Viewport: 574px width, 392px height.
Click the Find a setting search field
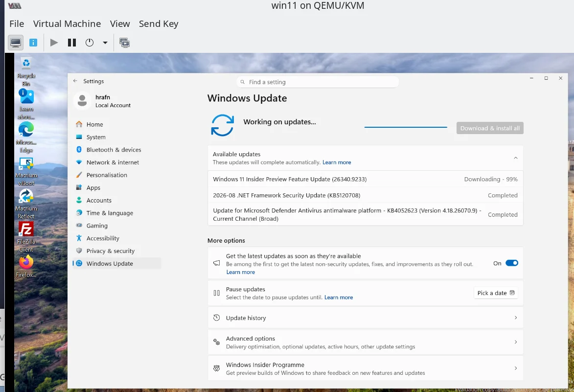coord(318,82)
